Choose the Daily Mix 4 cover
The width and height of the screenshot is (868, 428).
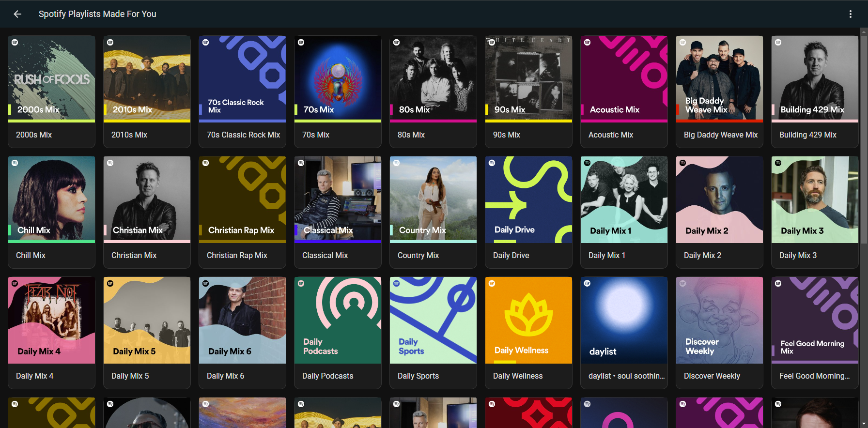52,320
